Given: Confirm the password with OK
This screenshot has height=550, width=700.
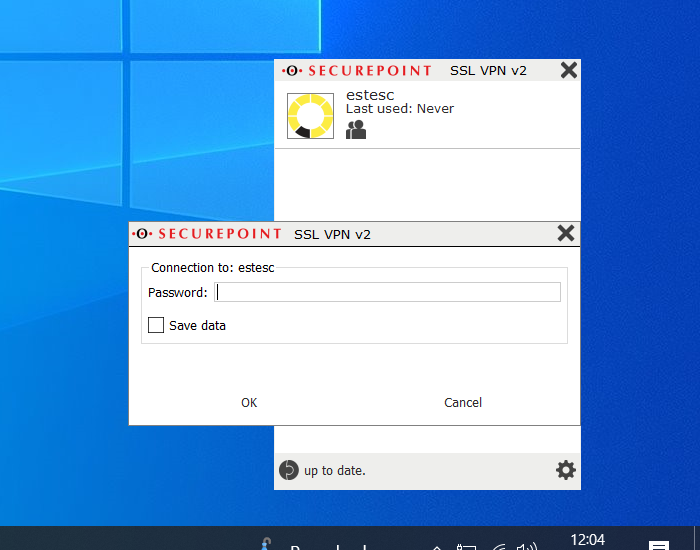Looking at the screenshot, I should (249, 403).
